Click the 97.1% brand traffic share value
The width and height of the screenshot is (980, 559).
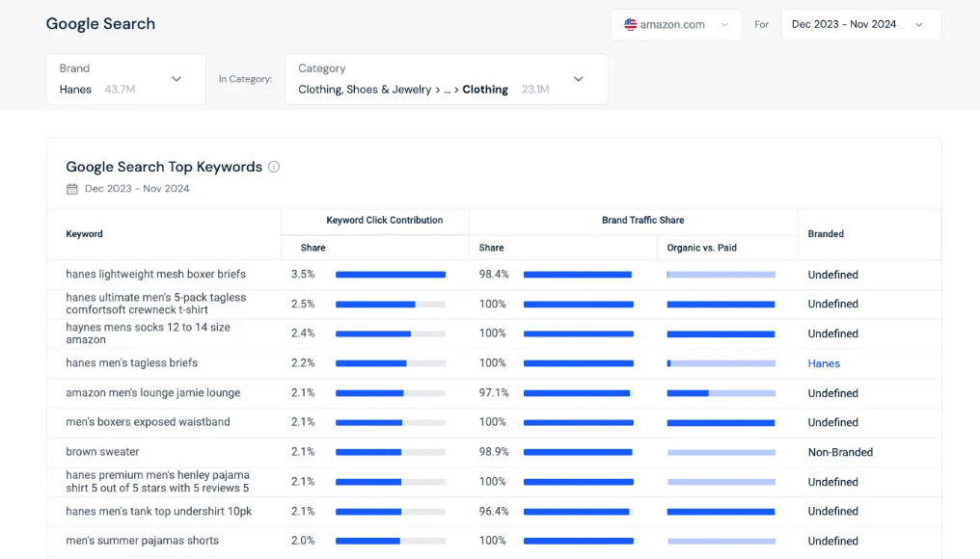494,393
